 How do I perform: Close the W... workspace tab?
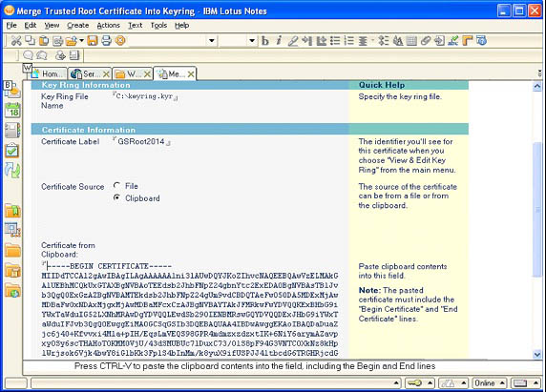click(147, 74)
